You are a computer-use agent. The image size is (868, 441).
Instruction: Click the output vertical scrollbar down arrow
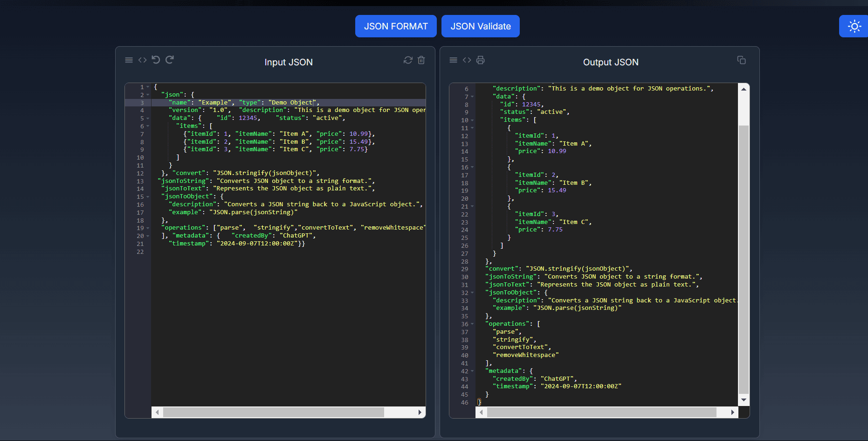coord(744,400)
